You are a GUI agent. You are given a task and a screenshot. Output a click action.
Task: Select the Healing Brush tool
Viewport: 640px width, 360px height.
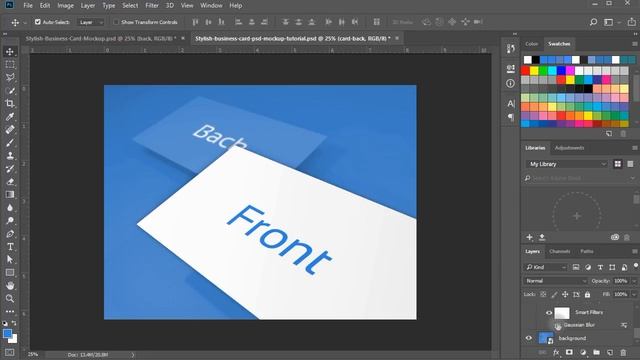point(10,130)
